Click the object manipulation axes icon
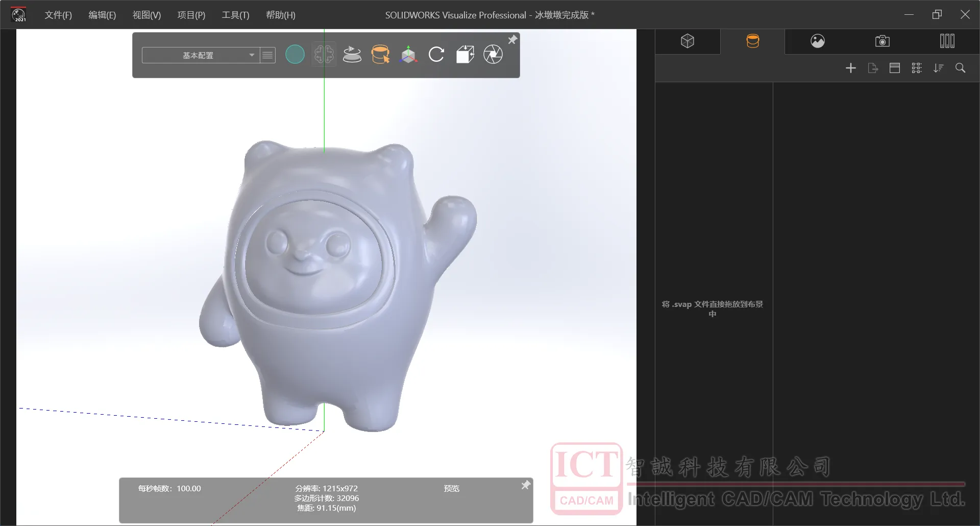Image resolution: width=980 pixels, height=526 pixels. pos(408,54)
